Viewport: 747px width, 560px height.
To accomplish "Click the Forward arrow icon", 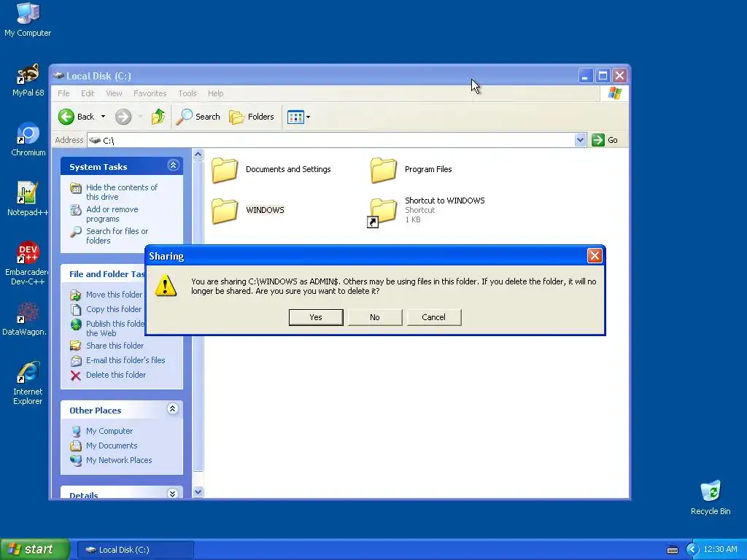I will coord(123,117).
